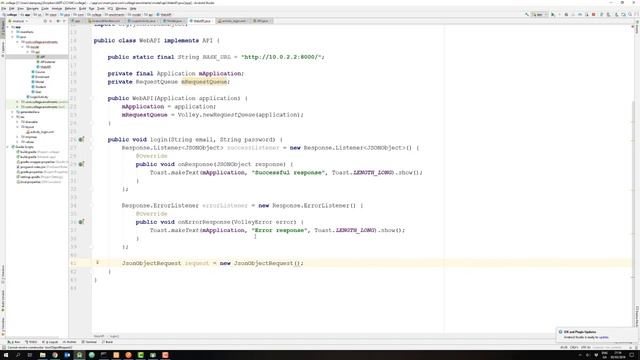This screenshot has width=640, height=360.
Task: Click the Windows taskbar search icon
Action: coord(18,355)
